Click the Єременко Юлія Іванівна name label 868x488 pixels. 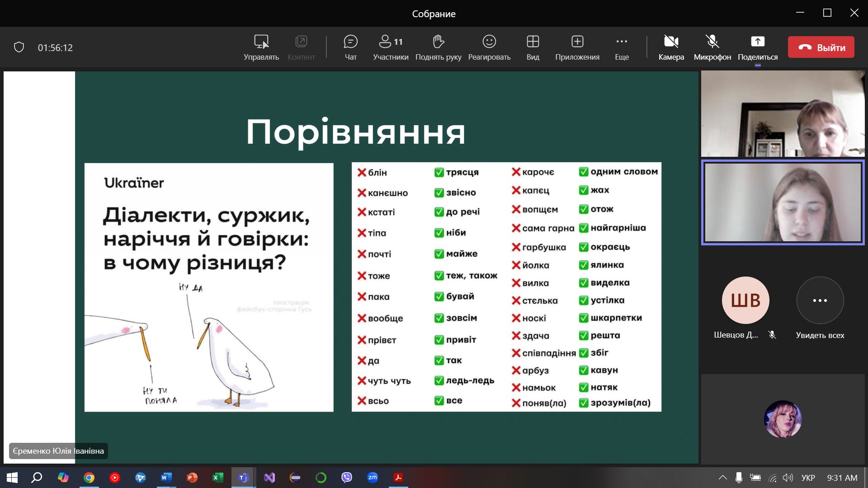pyautogui.click(x=58, y=451)
